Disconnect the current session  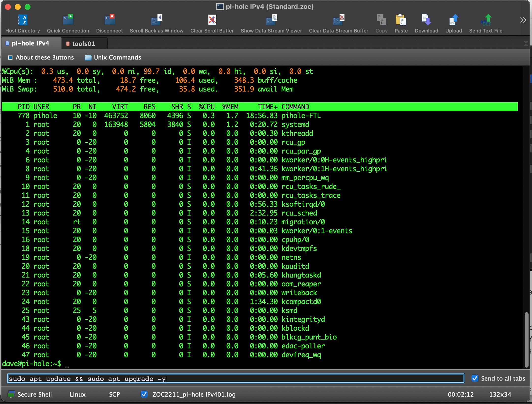[x=109, y=23]
